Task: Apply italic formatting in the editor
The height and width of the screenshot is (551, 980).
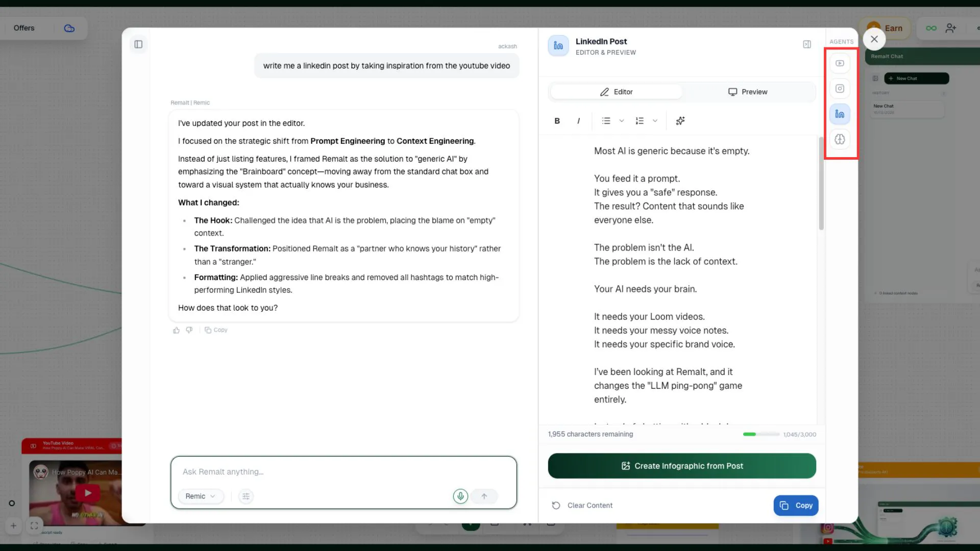Action: point(578,121)
